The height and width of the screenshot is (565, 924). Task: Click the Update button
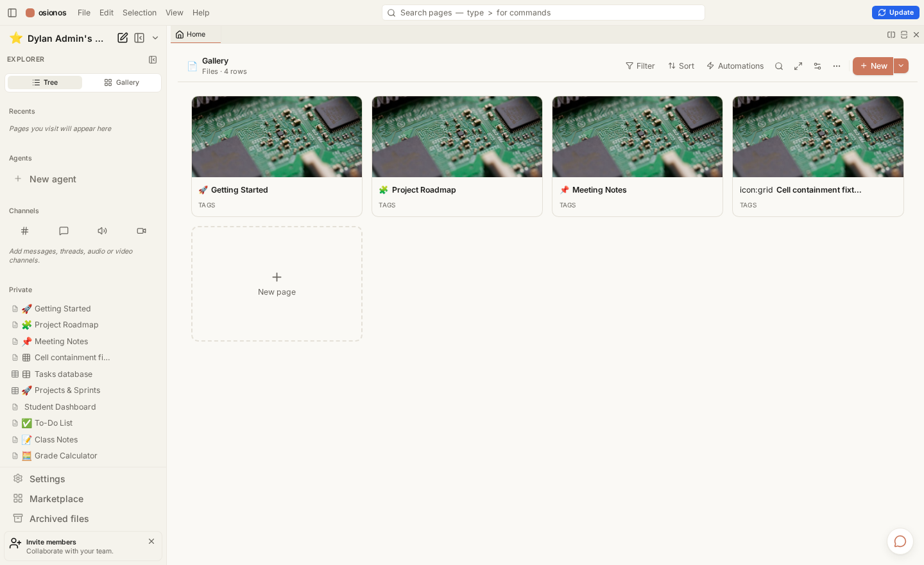[895, 12]
